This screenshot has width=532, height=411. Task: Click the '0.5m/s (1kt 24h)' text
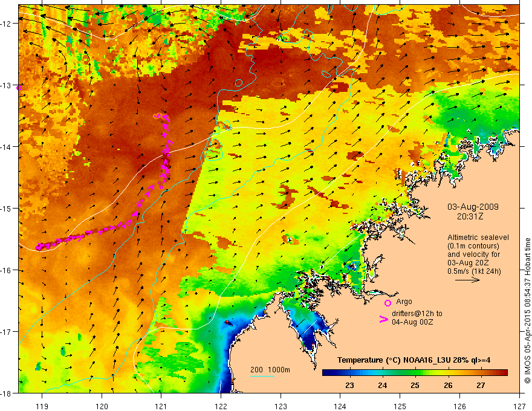click(x=474, y=271)
